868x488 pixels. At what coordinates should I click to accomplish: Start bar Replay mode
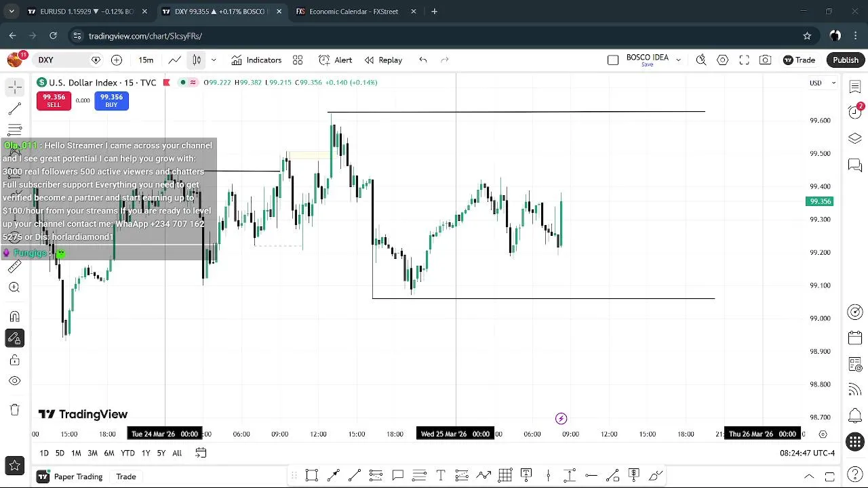[x=383, y=60]
